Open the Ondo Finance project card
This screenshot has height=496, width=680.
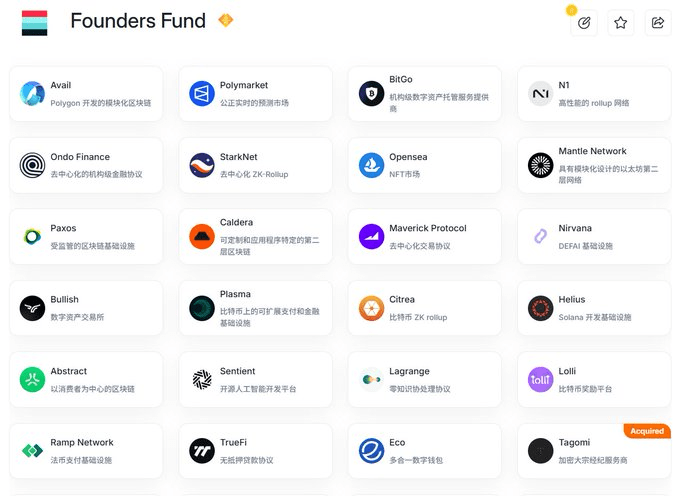coord(86,165)
